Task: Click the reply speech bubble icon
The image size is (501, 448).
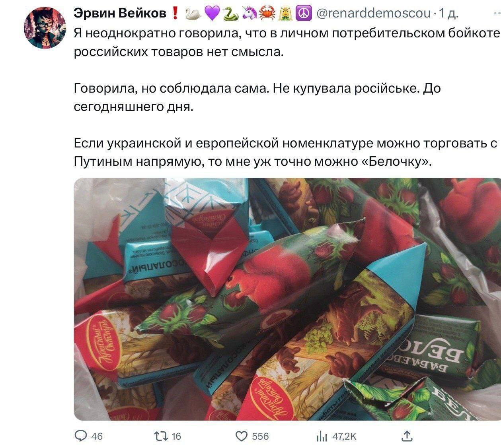Action: 81,436
